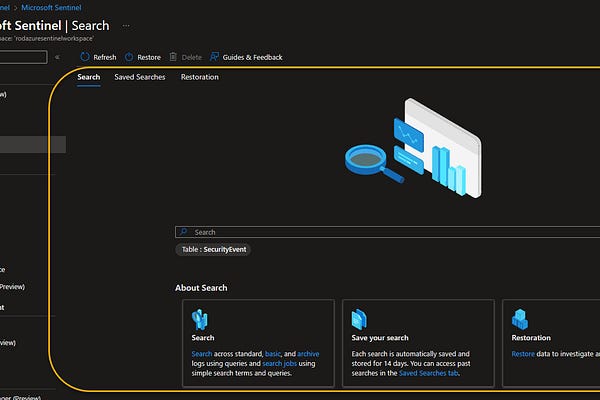
Task: Click the Refresh label
Action: [104, 57]
